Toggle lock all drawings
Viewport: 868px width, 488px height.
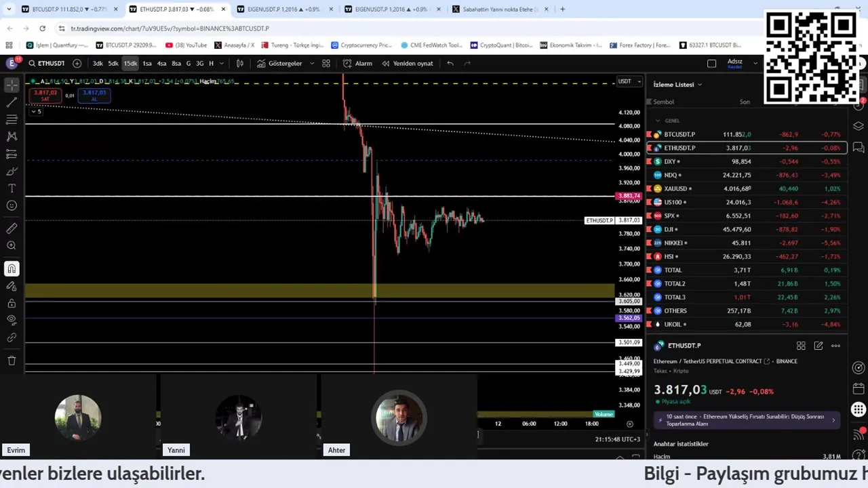pos(12,303)
